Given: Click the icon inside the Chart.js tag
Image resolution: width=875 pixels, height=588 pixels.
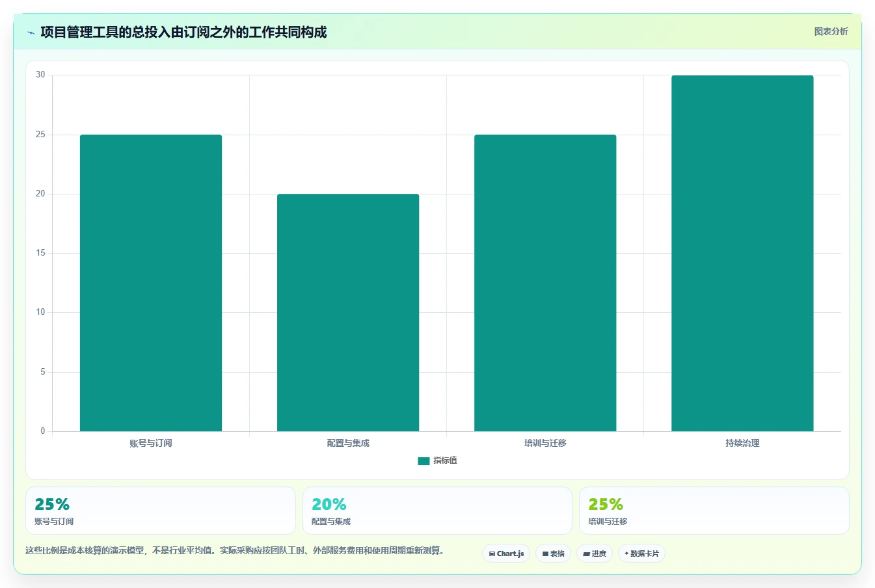Looking at the screenshot, I should click(492, 554).
